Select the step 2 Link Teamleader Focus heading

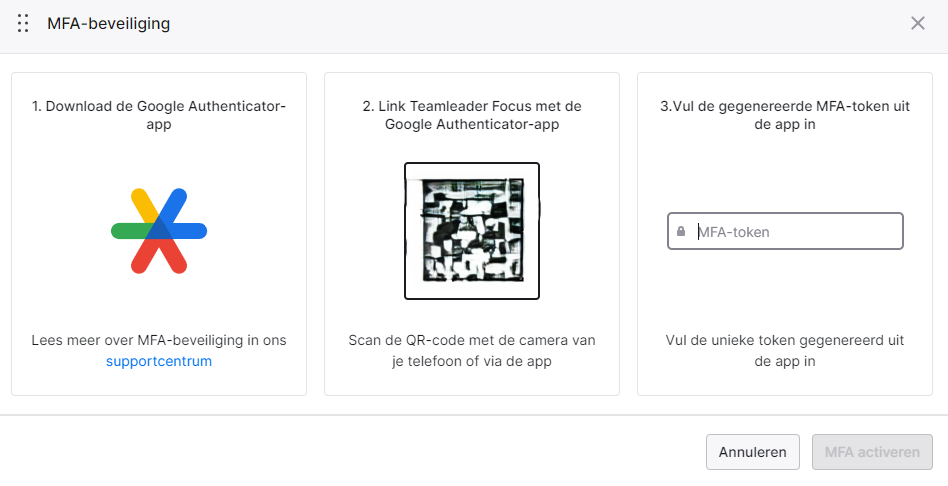pyautogui.click(x=472, y=115)
